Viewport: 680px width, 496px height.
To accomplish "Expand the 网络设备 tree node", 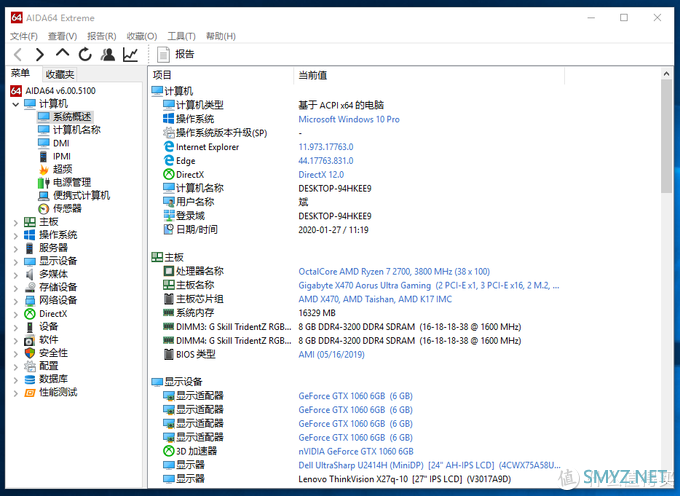I will [16, 301].
